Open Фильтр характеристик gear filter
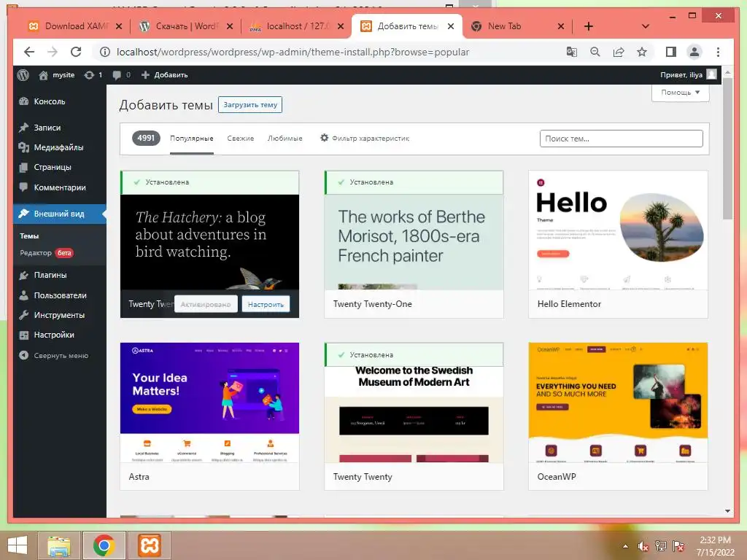This screenshot has height=560, width=747. tap(365, 138)
